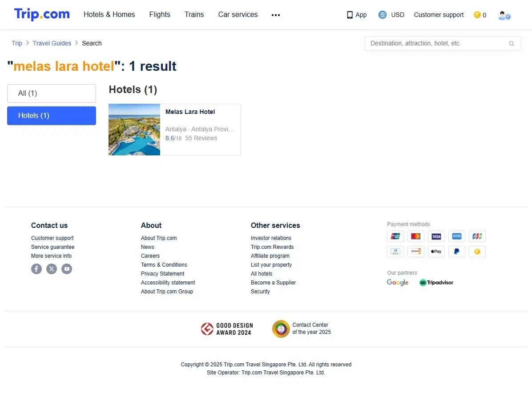
Task: Open the About Trip.com footer link
Action: [159, 238]
